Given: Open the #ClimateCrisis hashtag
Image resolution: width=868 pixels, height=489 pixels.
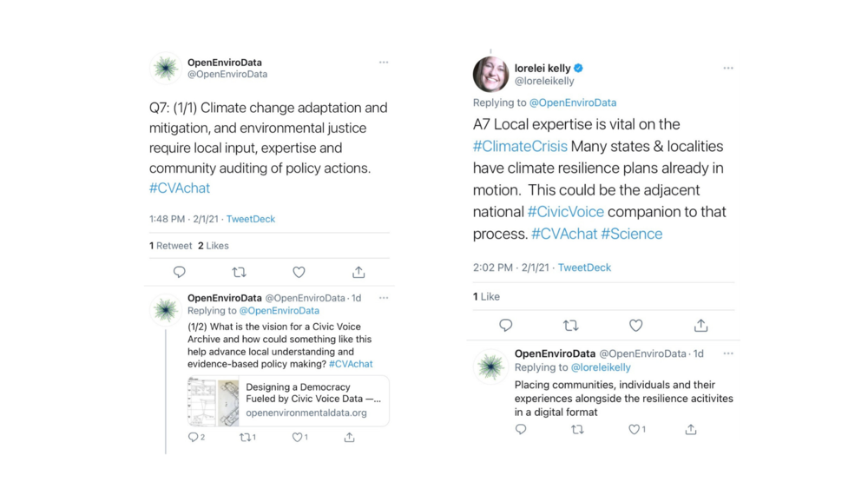Looking at the screenshot, I should coord(520,146).
